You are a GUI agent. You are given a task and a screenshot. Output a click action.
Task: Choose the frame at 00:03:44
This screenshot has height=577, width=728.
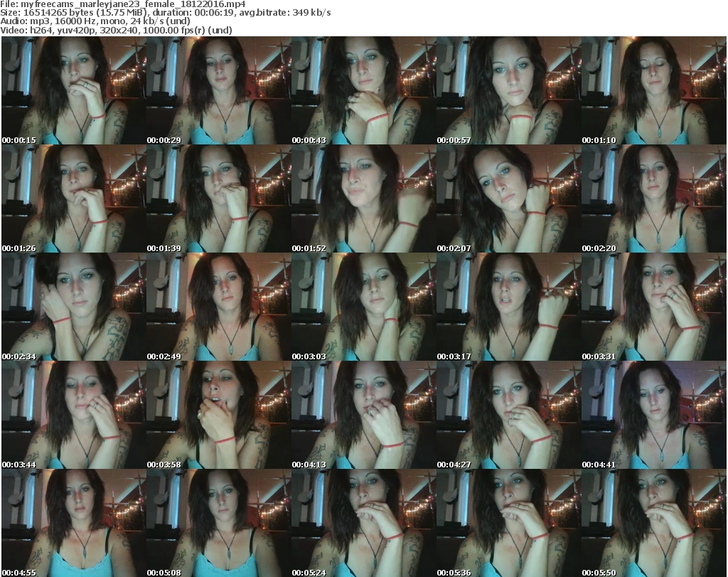click(x=74, y=415)
